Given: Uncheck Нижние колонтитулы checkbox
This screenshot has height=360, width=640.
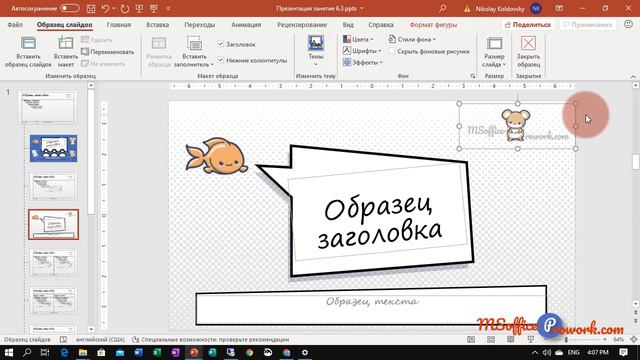Looking at the screenshot, I should click(220, 60).
